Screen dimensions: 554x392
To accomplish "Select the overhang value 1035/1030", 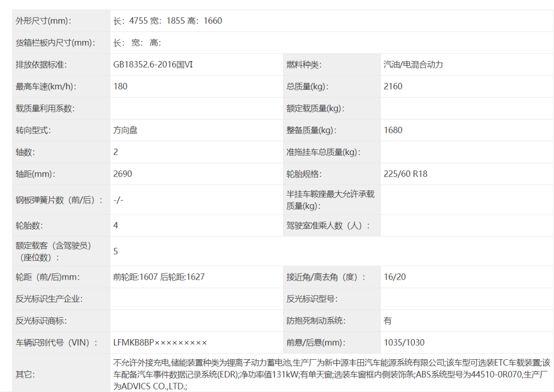I will click(404, 342).
